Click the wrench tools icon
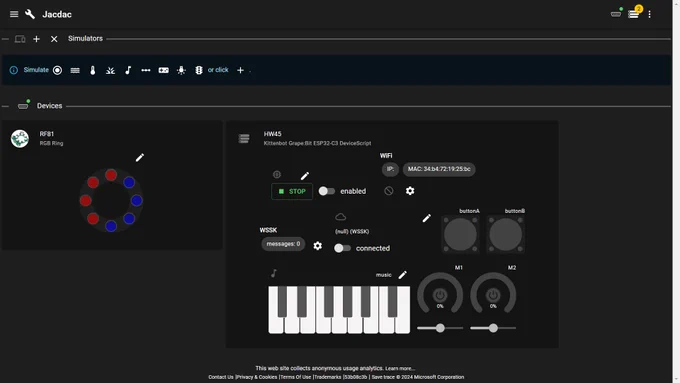680x383 pixels. 30,14
